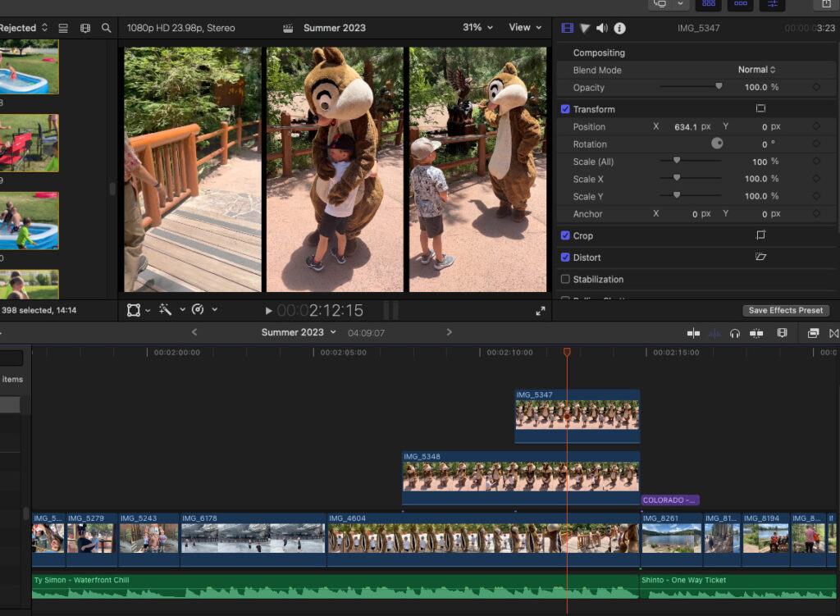Select the Shinto - One Way Ticket audio clip
The width and height of the screenshot is (840, 616).
click(x=738, y=586)
